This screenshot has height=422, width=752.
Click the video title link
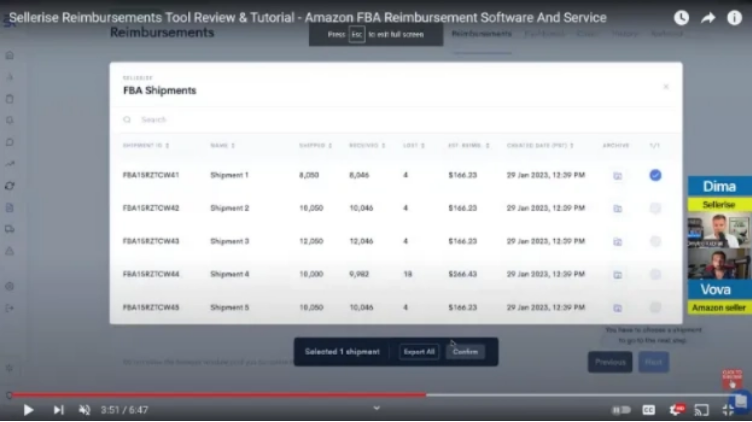[x=307, y=18]
